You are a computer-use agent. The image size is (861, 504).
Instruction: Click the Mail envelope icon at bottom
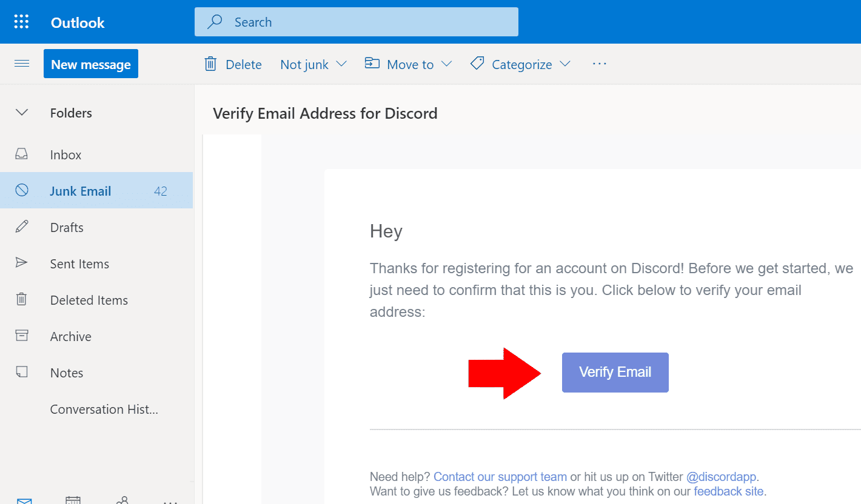click(24, 500)
